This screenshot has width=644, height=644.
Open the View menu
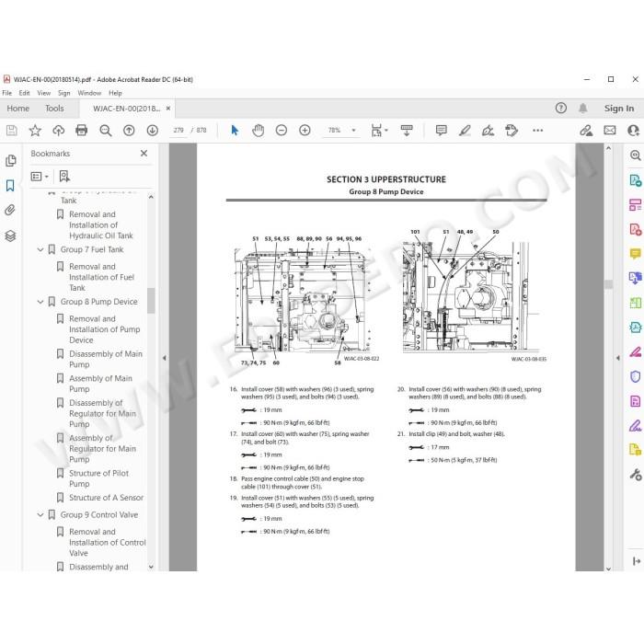(x=43, y=93)
